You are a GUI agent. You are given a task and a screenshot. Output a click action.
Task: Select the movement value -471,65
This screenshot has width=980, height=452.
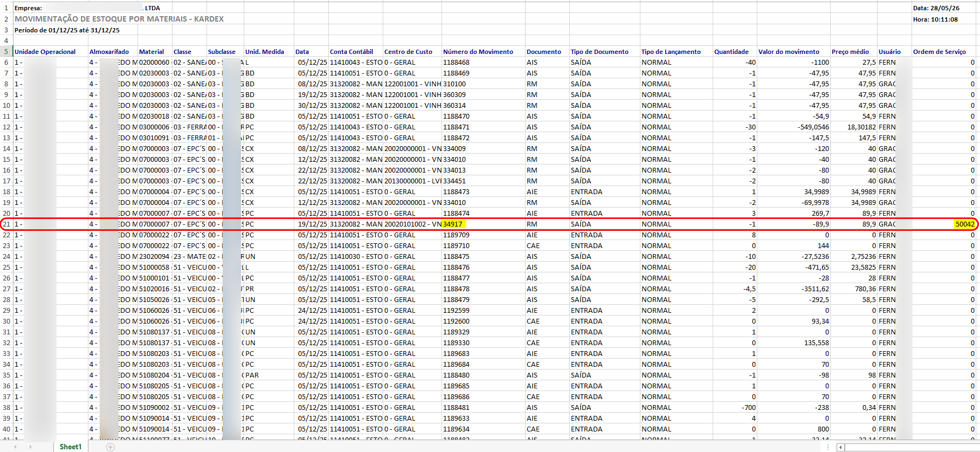818,268
